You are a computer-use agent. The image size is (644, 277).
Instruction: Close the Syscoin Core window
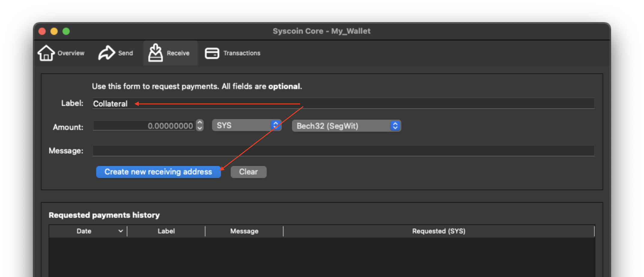(42, 31)
